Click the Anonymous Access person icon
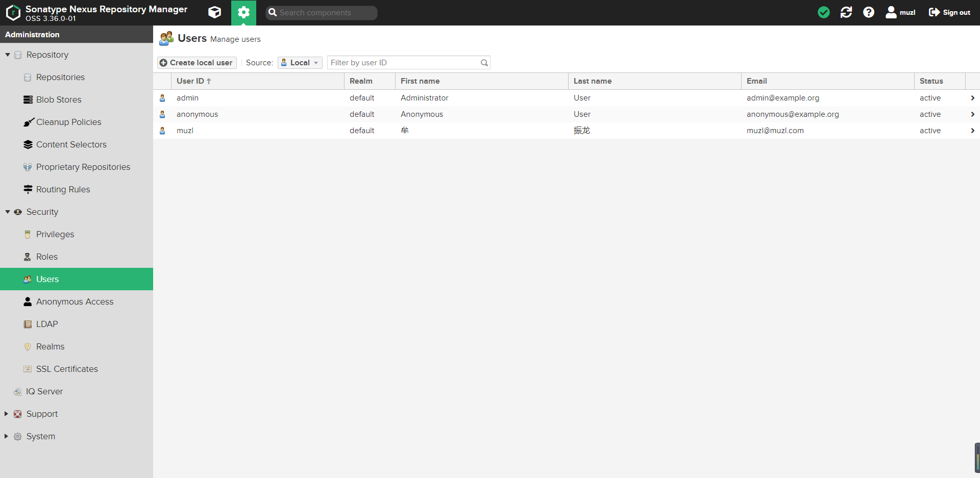Screen dimensions: 980x478 [x=28, y=301]
